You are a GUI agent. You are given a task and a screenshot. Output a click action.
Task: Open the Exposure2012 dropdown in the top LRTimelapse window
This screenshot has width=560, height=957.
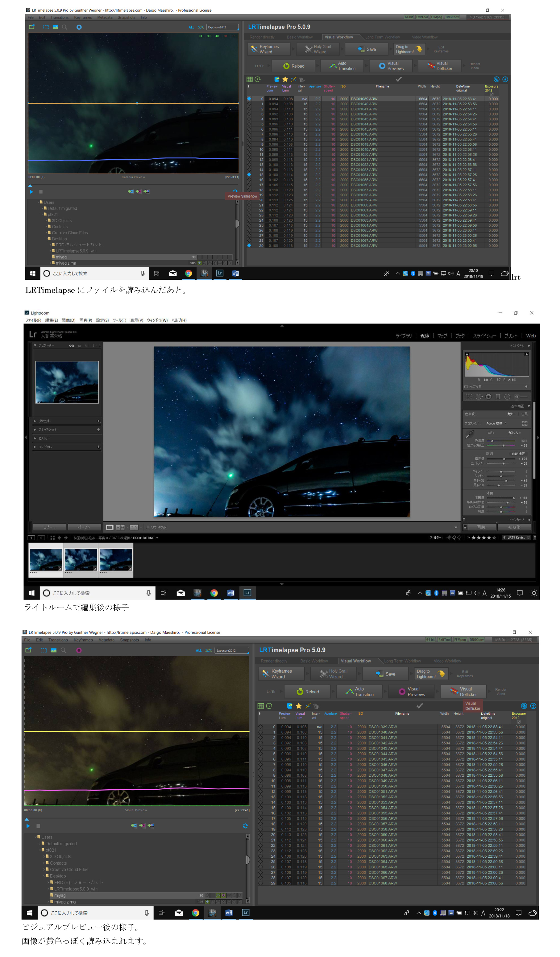tap(223, 27)
